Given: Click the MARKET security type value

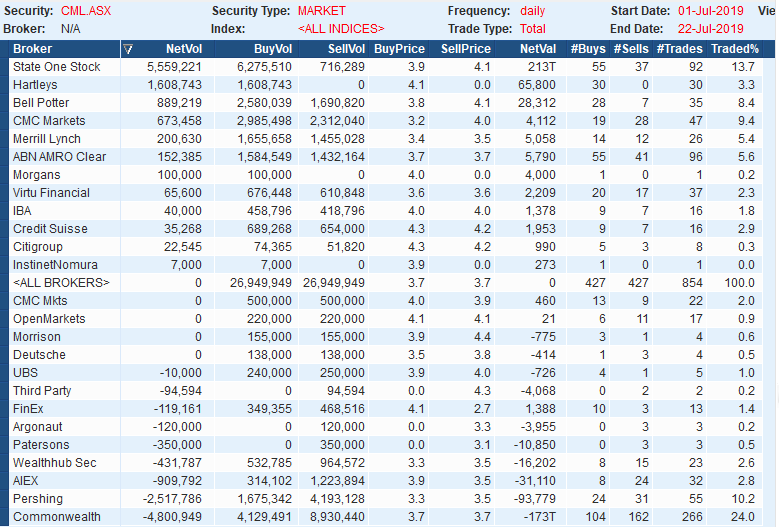Looking at the screenshot, I should [321, 11].
